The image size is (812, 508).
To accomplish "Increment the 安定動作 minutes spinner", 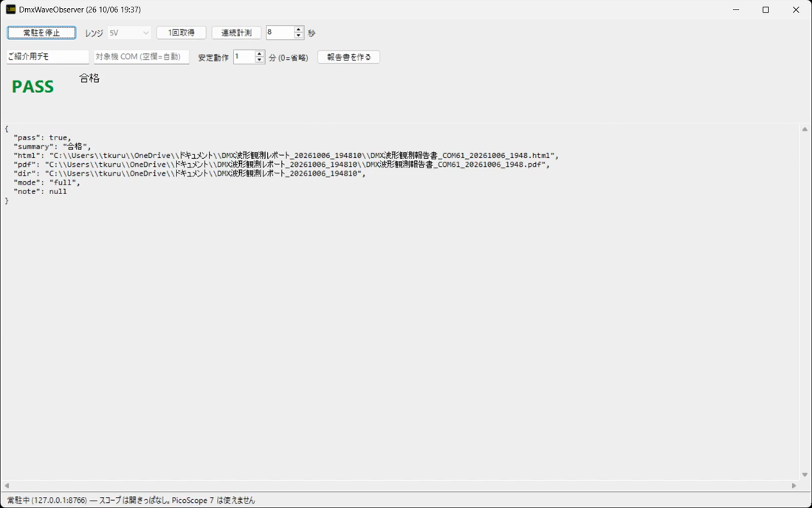I will pyautogui.click(x=259, y=54).
